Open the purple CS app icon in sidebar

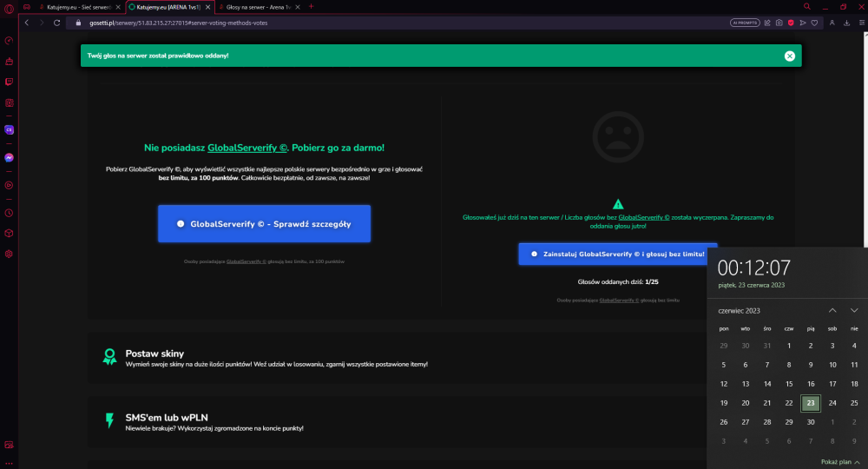pos(9,130)
